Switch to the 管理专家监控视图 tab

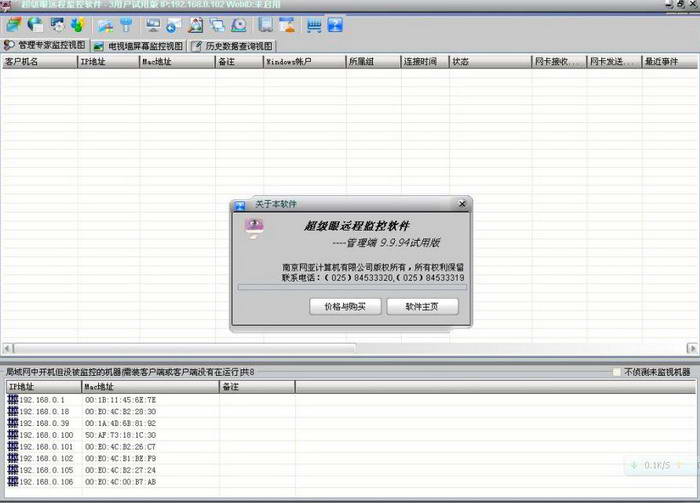click(x=45, y=45)
